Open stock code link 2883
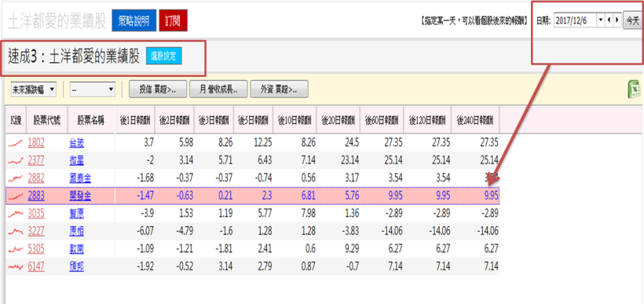 tap(36, 196)
